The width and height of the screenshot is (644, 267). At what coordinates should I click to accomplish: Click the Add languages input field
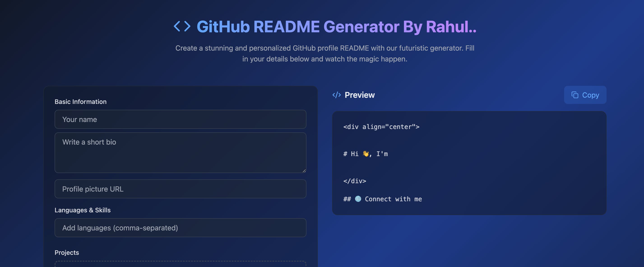[180, 227]
